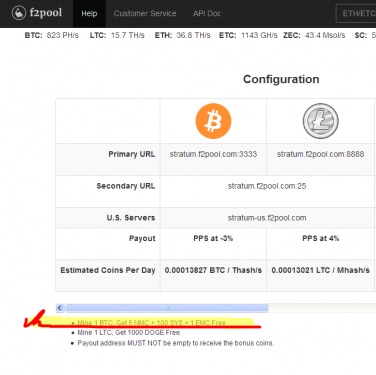The width and height of the screenshot is (376, 375).
Task: Click the 'Secondary URL' row label
Action: (126, 186)
